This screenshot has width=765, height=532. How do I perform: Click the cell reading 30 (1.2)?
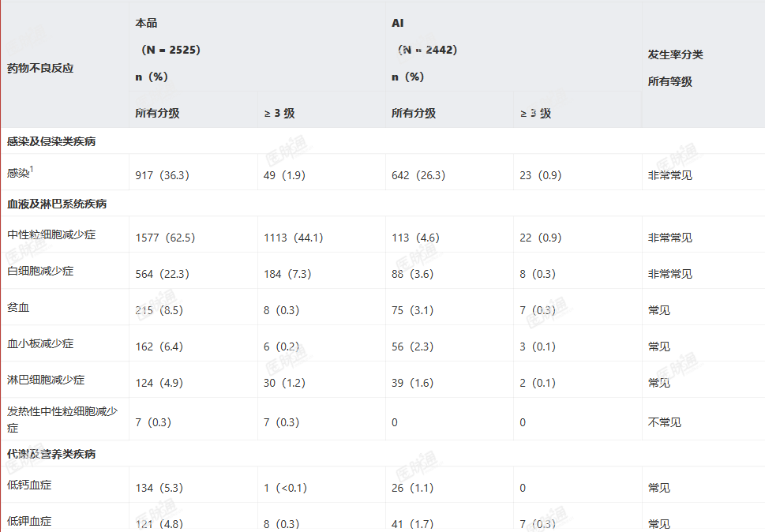click(284, 384)
